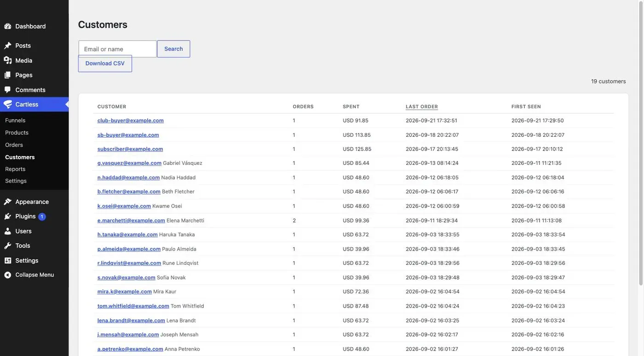Open the Products submenu item
Screen dimensions: 644x356
17,133
